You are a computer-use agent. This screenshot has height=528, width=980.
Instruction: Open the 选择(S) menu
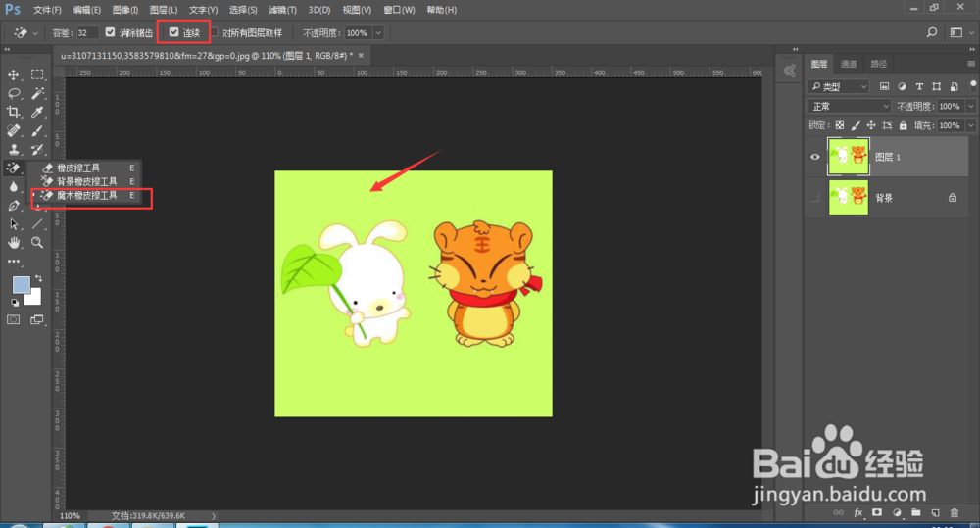point(243,10)
